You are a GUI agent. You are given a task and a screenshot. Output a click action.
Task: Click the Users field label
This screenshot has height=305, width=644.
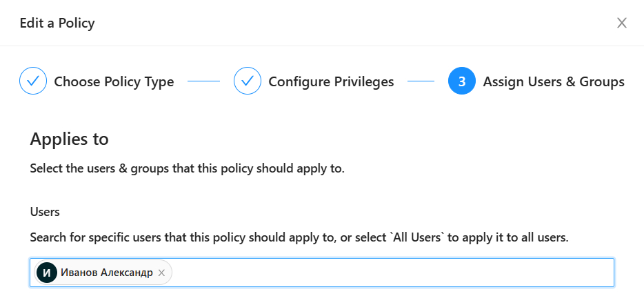[x=45, y=210]
